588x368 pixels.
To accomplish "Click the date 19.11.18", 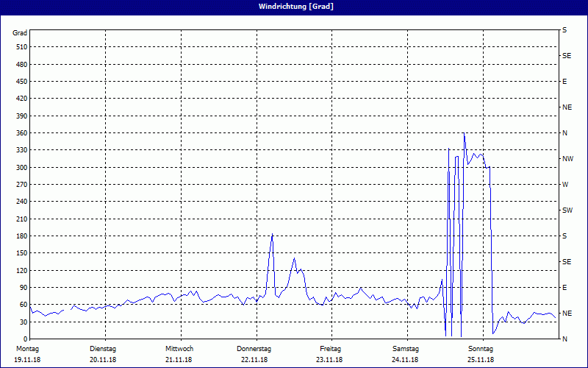I will (27, 360).
